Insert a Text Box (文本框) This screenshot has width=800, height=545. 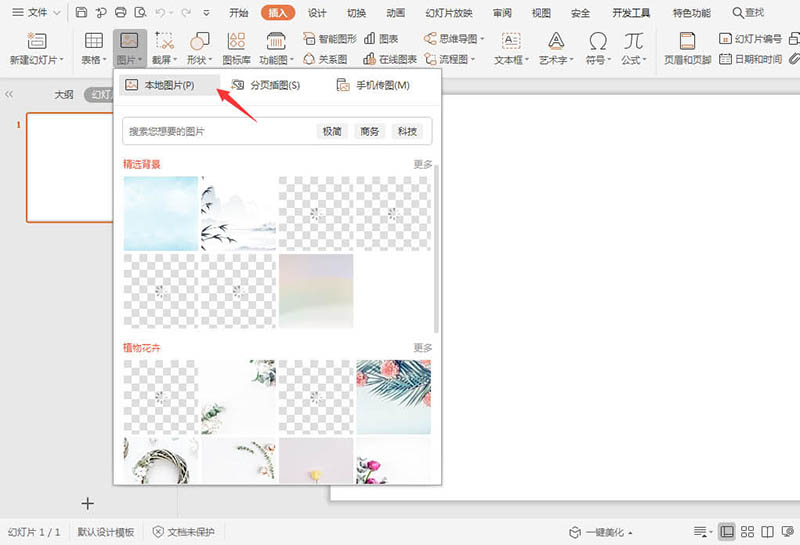(511, 48)
